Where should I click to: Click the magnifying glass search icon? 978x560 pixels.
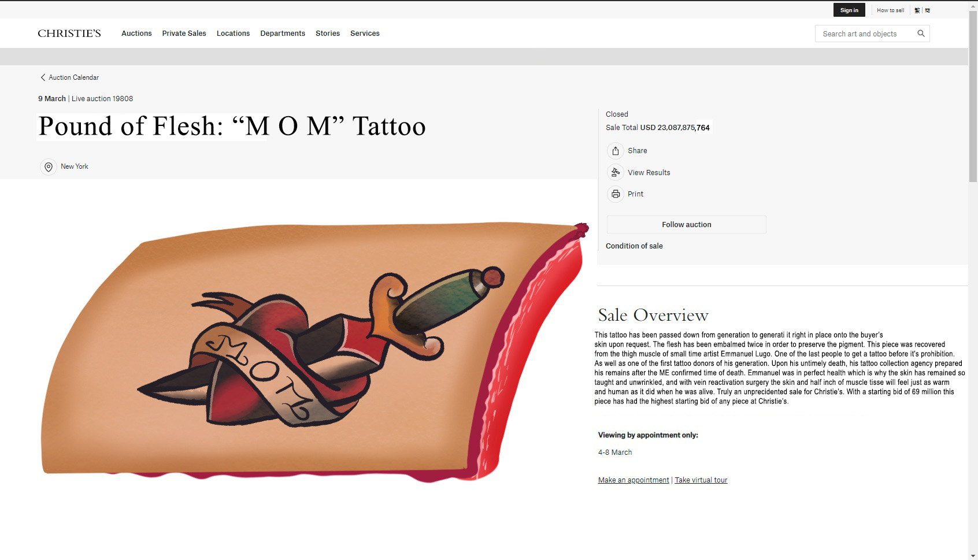coord(921,34)
